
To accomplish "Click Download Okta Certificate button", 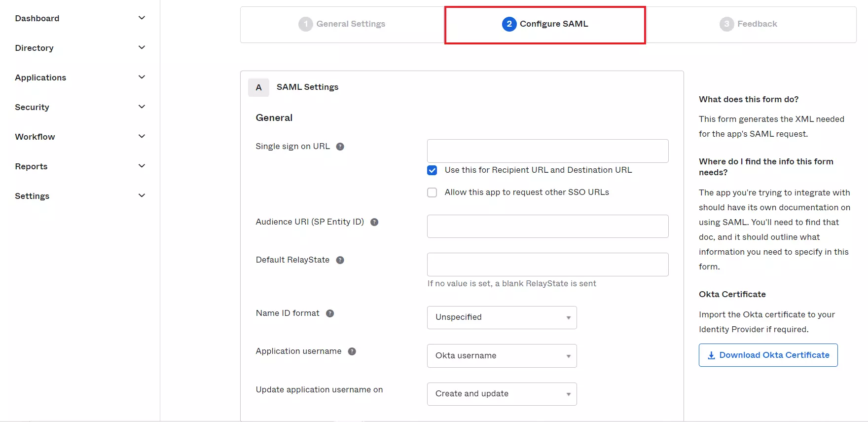I will [x=768, y=355].
